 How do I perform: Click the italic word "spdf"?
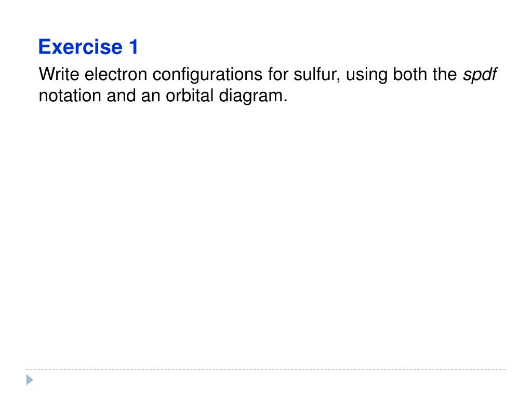point(480,75)
